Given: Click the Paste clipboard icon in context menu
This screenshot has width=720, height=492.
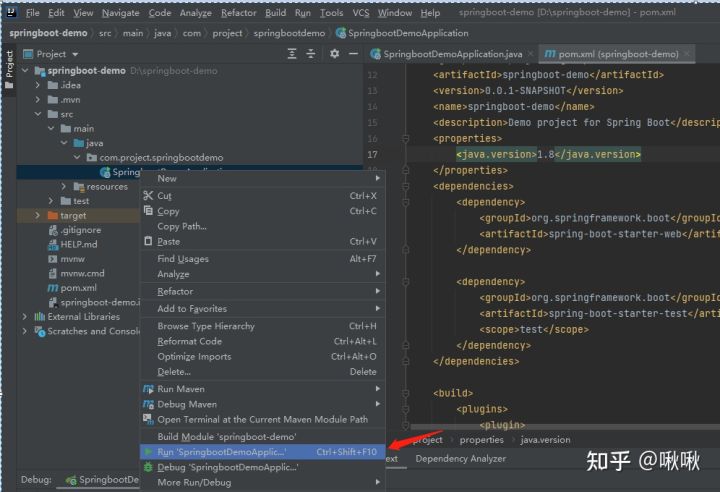Looking at the screenshot, I should coord(148,241).
